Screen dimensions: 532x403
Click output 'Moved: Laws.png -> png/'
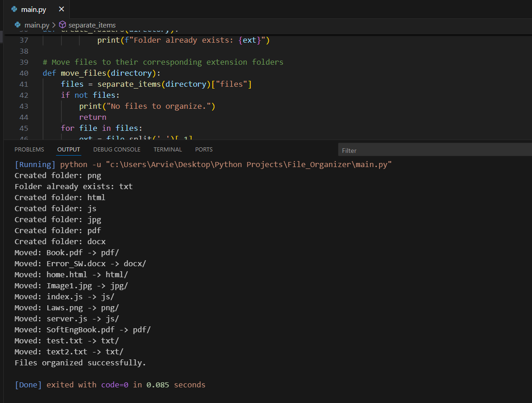point(67,308)
